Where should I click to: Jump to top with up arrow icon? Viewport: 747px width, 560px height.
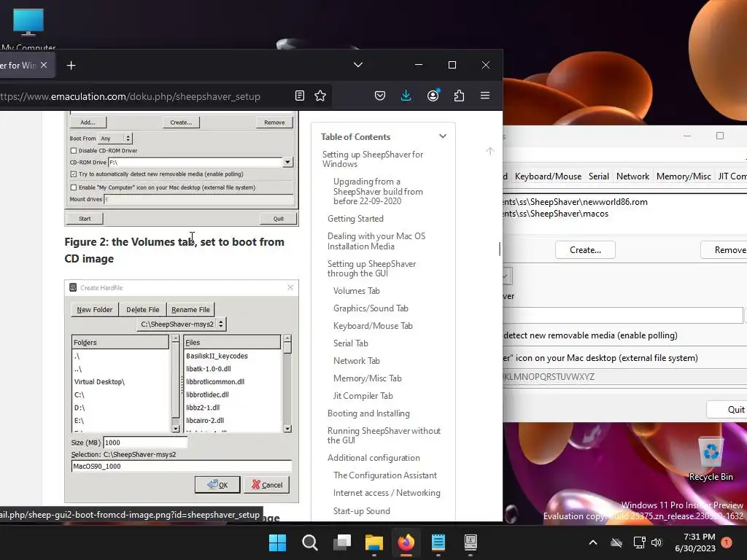click(x=489, y=151)
